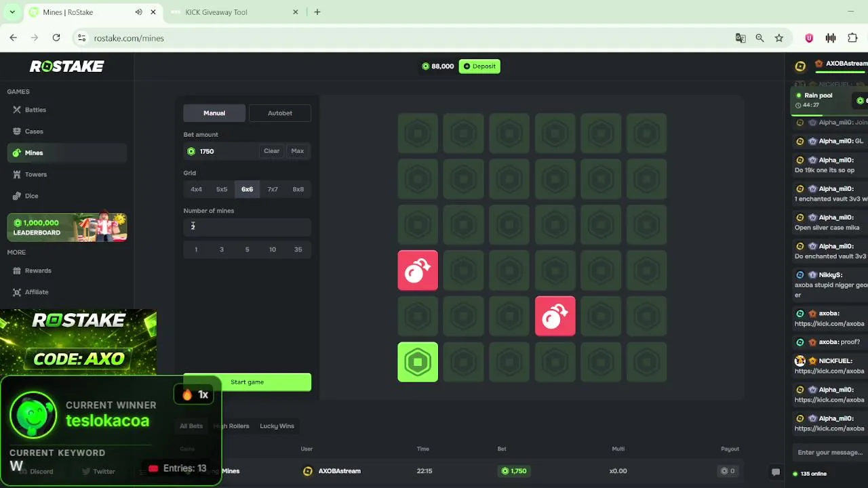Click the user avatar icon beside AXOBAstream in header
868x488 pixels.
pos(800,66)
